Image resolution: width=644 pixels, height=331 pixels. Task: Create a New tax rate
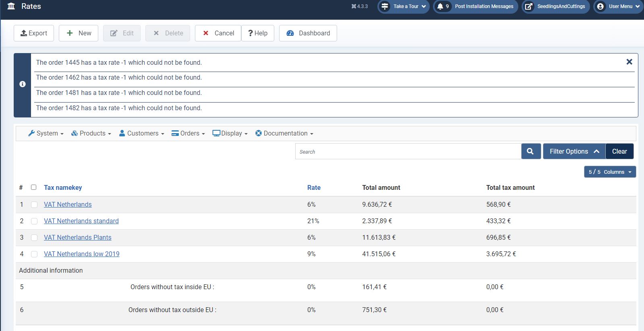[x=79, y=33]
